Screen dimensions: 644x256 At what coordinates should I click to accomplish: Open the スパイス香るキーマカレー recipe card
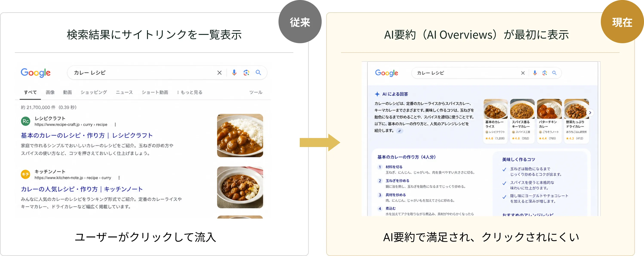522,121
